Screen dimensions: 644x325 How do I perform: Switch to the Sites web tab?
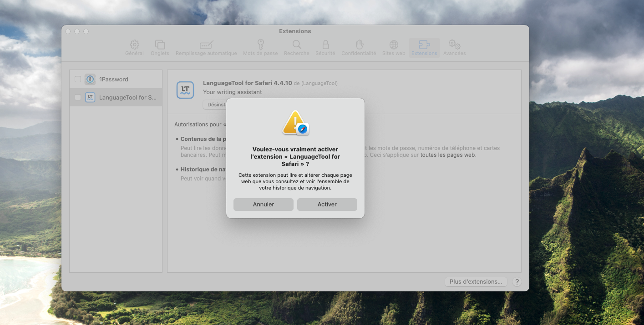pos(394,48)
